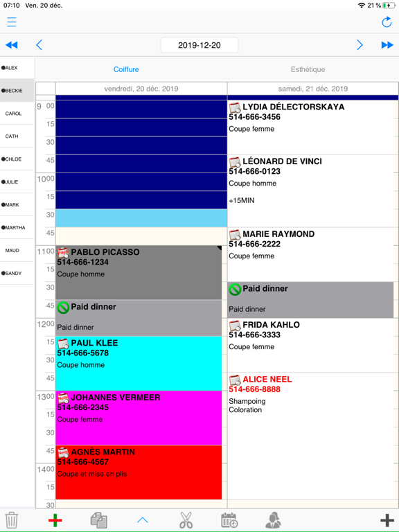Select employee MAUD
Viewport: 399px width, 532px height.
point(17,250)
